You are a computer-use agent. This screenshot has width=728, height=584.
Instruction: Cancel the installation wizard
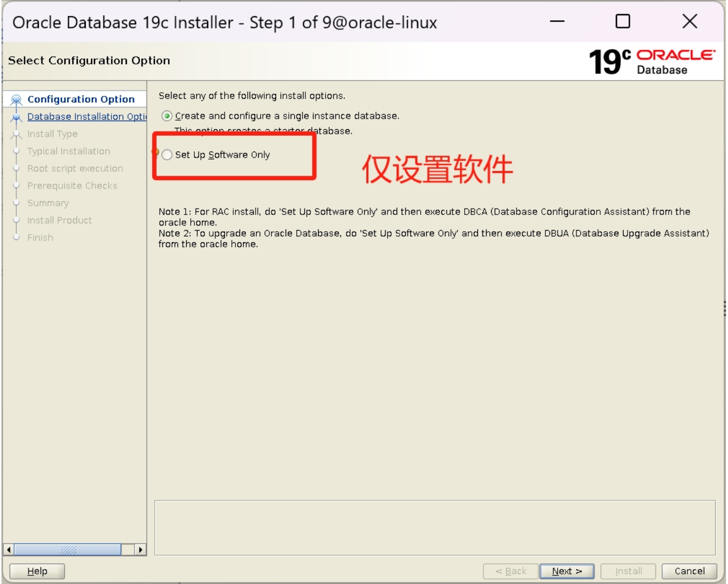click(x=689, y=570)
